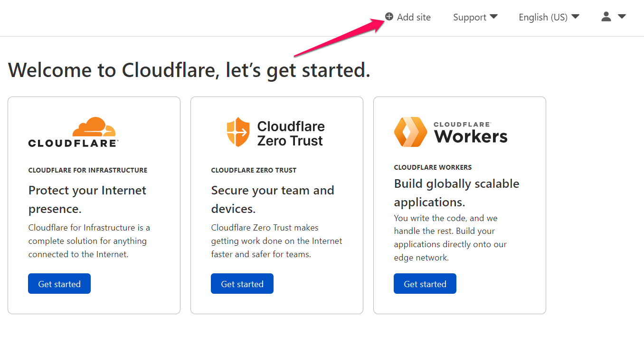Screen dimensions: 644x357
Task: Select Add site in the top navigation
Action: coord(413,17)
